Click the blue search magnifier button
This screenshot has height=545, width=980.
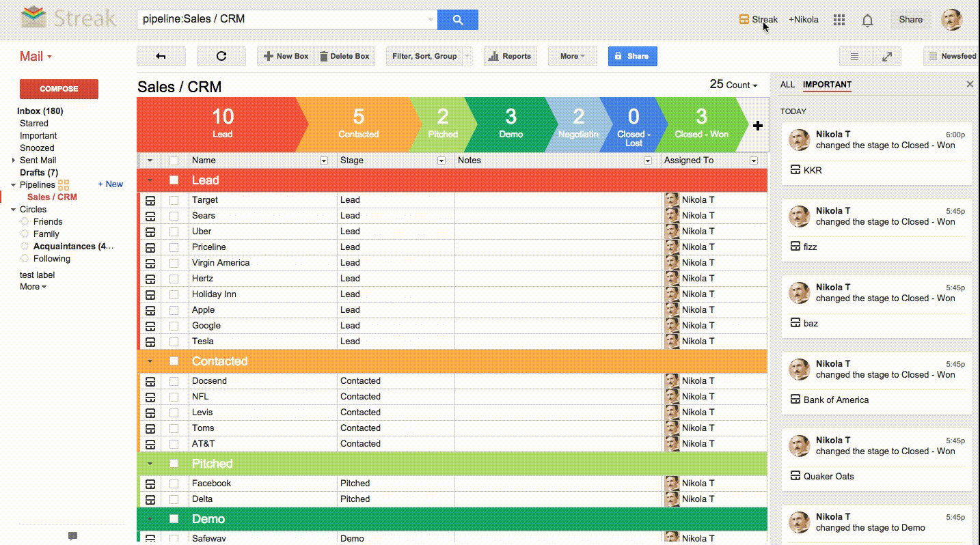tap(457, 20)
